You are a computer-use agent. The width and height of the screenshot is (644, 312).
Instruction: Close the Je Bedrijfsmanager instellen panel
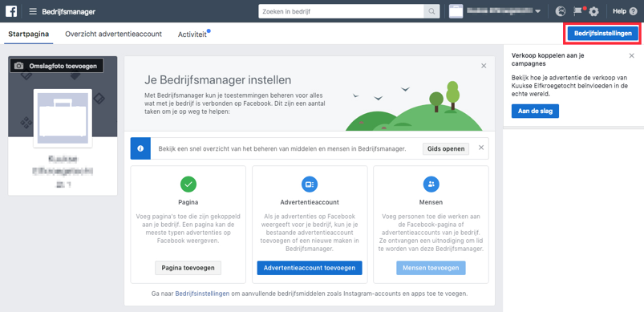click(484, 66)
